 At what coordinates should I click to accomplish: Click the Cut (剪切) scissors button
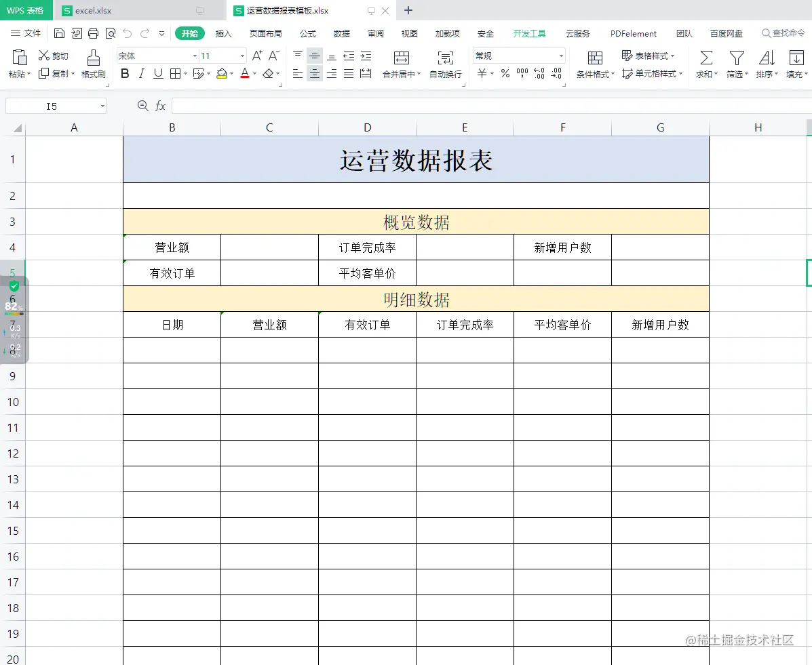[54, 56]
